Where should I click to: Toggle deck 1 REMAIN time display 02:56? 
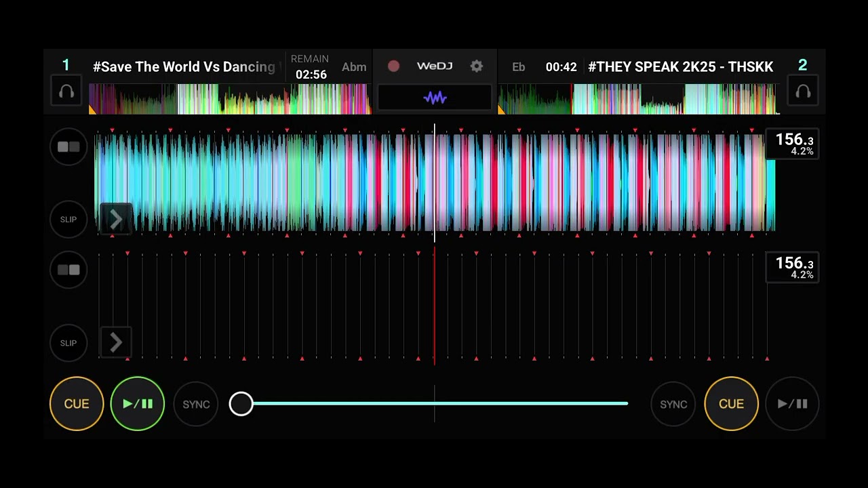click(x=310, y=67)
